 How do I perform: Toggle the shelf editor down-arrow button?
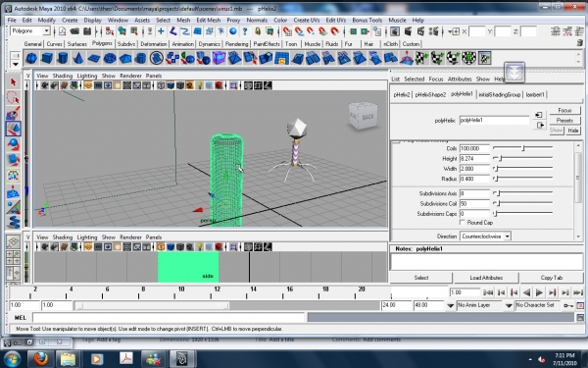click(x=514, y=73)
